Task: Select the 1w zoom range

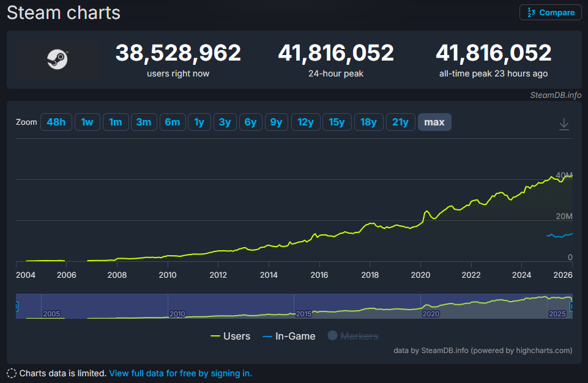Action: point(87,122)
